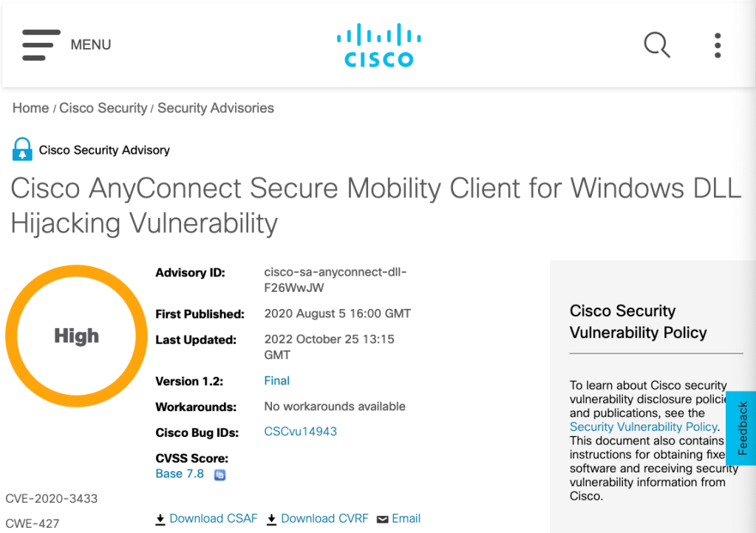The width and height of the screenshot is (756, 533).
Task: Click the Final version link
Action: click(276, 381)
